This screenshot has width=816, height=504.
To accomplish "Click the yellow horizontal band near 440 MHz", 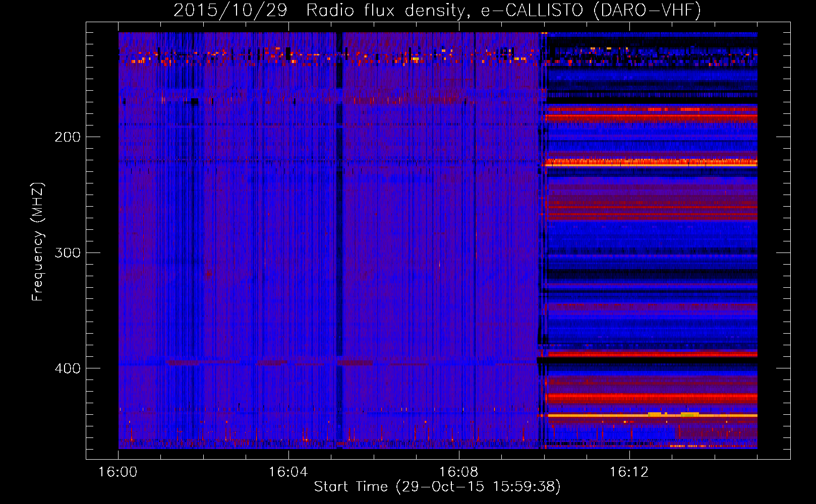I will point(652,415).
